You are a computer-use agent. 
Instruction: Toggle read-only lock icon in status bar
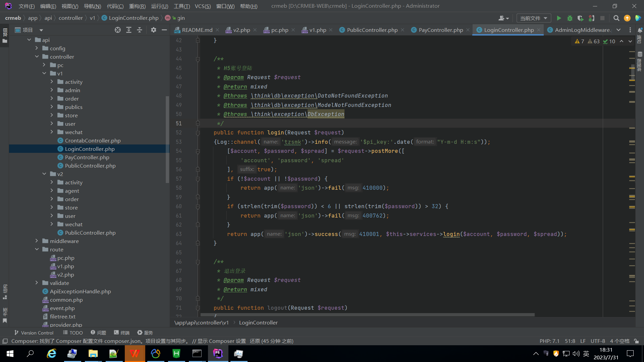[x=636, y=341]
